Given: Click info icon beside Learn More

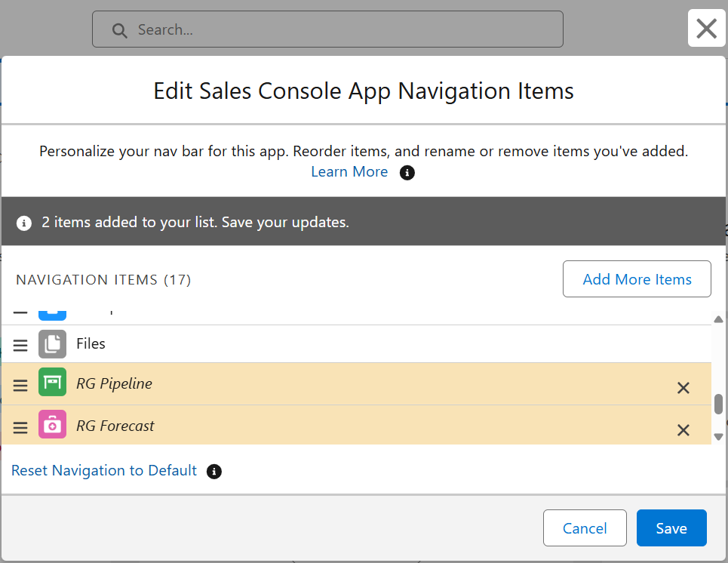Looking at the screenshot, I should 407,173.
